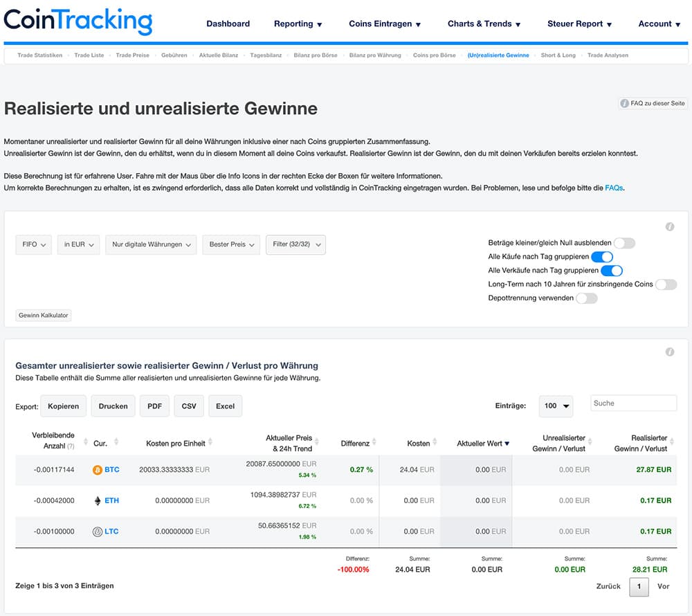The height and width of the screenshot is (616, 692).
Task: Open the Nur digitale Währungen dropdown
Action: (x=151, y=244)
